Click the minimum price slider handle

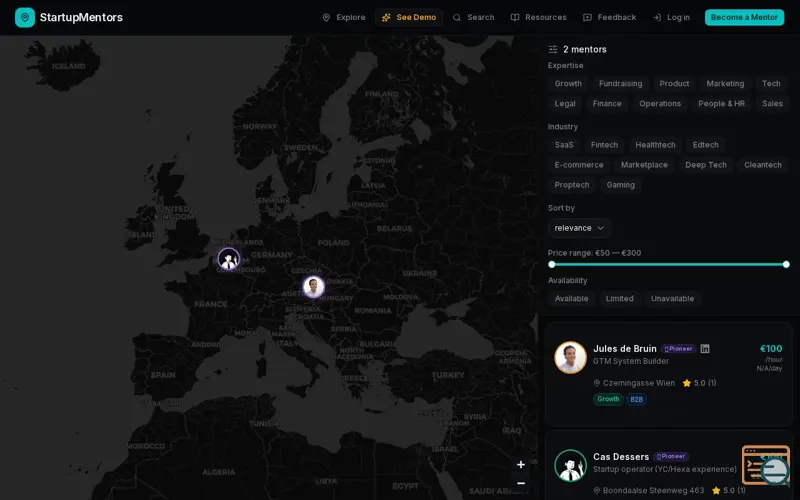point(552,264)
